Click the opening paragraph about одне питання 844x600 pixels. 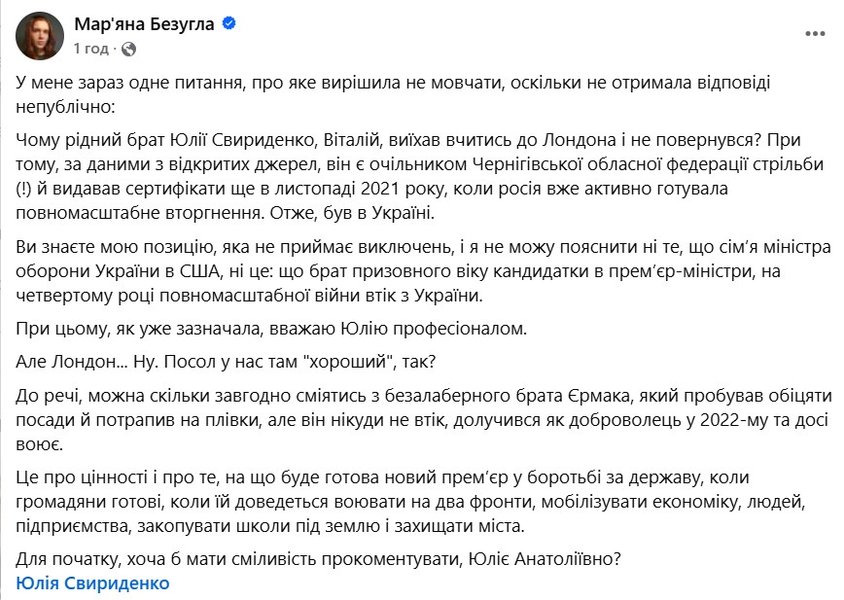[x=400, y=92]
